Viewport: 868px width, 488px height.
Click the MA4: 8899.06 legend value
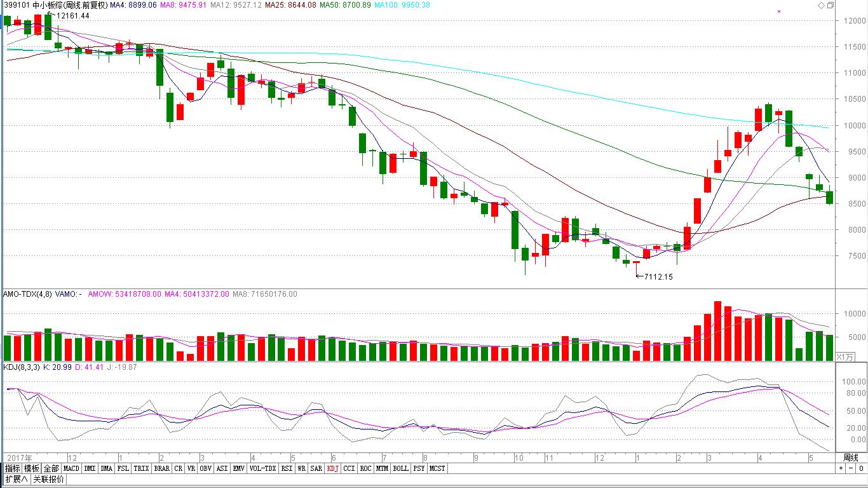pos(133,5)
